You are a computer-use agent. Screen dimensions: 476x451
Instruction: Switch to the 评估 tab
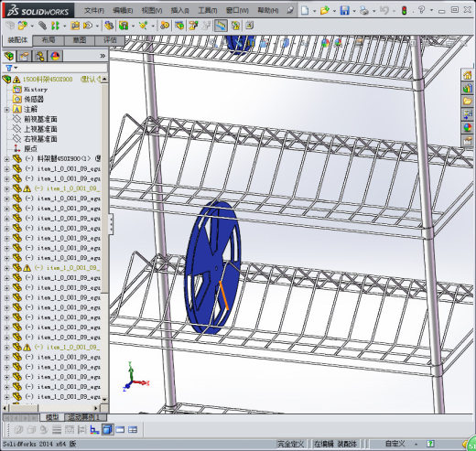pos(110,40)
